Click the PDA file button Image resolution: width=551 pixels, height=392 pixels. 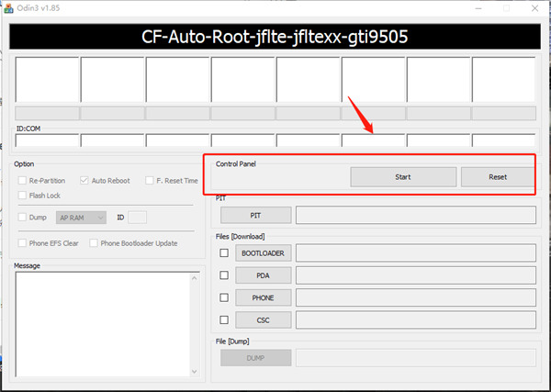[x=264, y=275]
